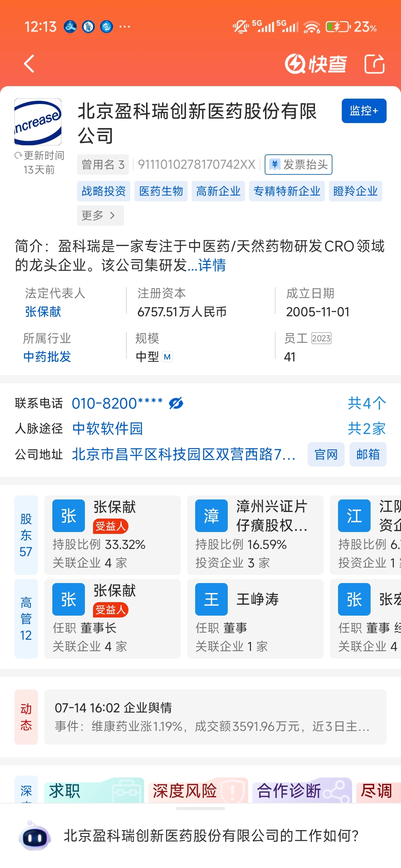View 共2家 connection companies

367,429
